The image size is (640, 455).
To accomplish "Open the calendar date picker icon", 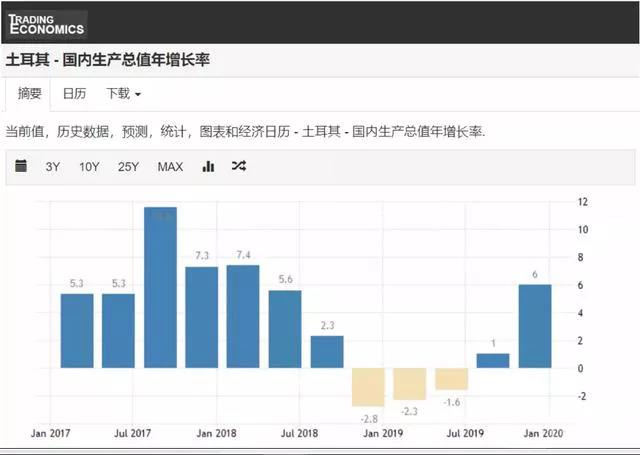I will point(21,166).
